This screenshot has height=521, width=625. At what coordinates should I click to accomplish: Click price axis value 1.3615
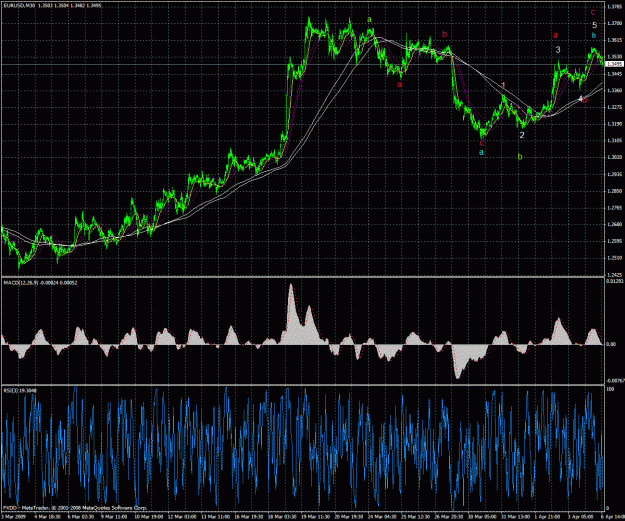[614, 40]
